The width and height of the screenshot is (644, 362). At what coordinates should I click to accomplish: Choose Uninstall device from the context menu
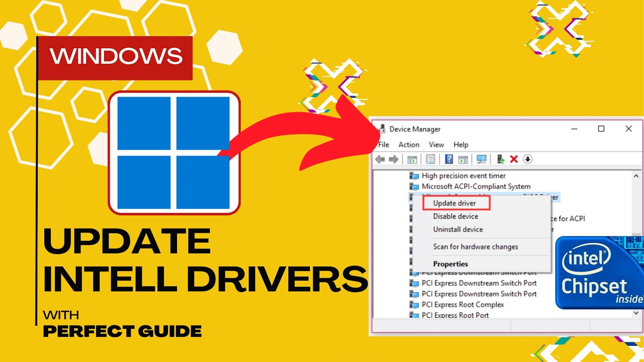click(458, 229)
